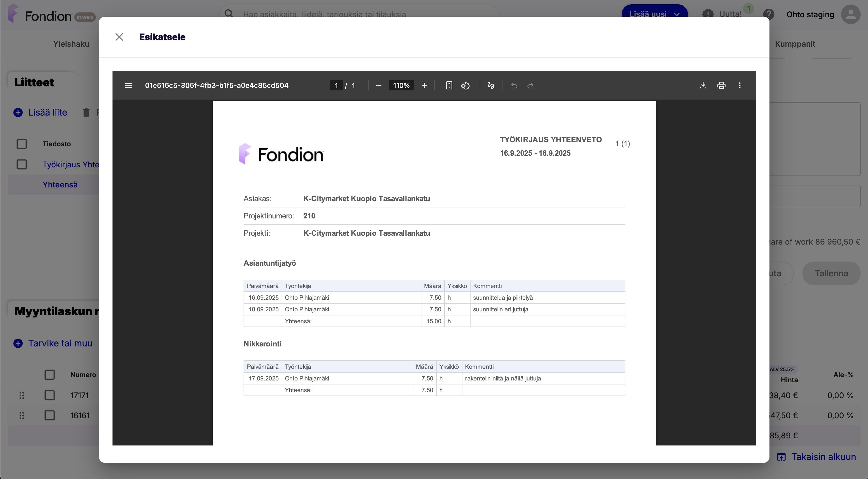Close the Esikatsele preview dialog
The height and width of the screenshot is (479, 868).
click(x=119, y=37)
